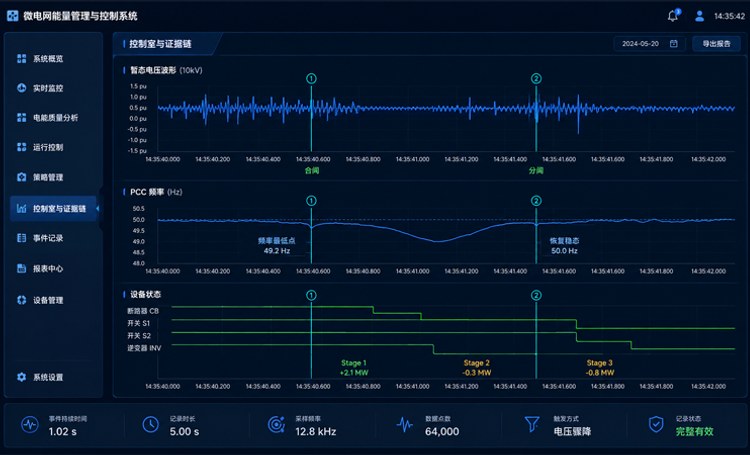The height and width of the screenshot is (455, 750).
Task: Click the 14:35:42 clock in header
Action: (x=729, y=16)
